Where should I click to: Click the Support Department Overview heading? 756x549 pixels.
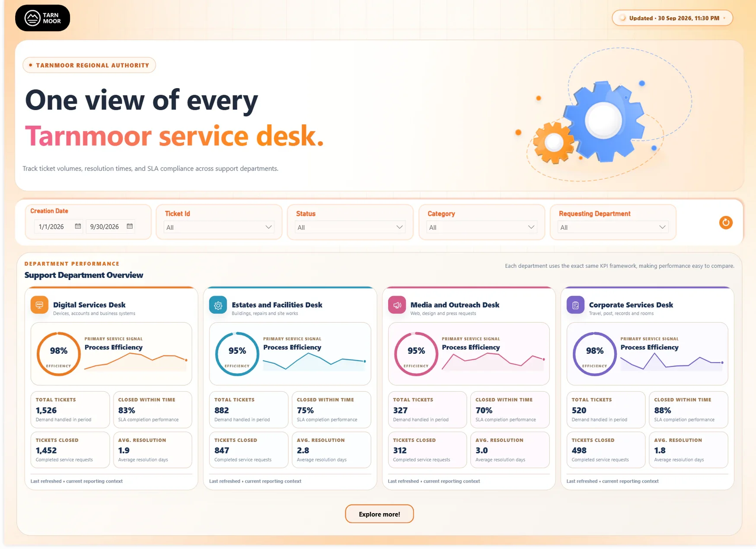point(84,275)
